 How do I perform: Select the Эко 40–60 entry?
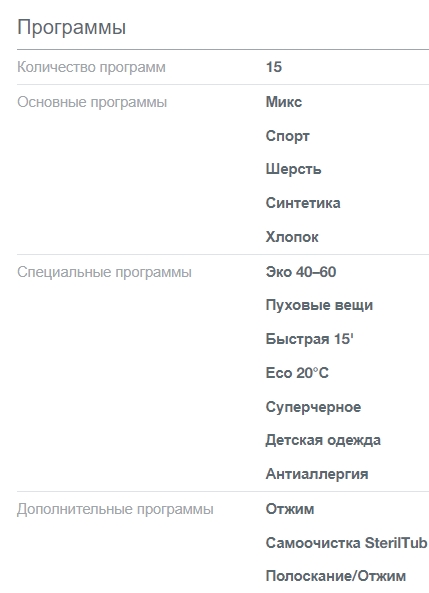[x=301, y=272]
